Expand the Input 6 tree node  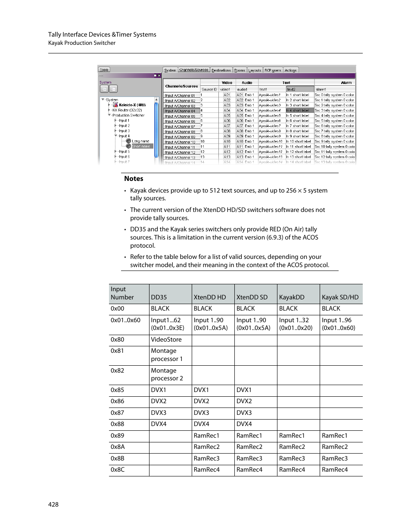pos(116,156)
